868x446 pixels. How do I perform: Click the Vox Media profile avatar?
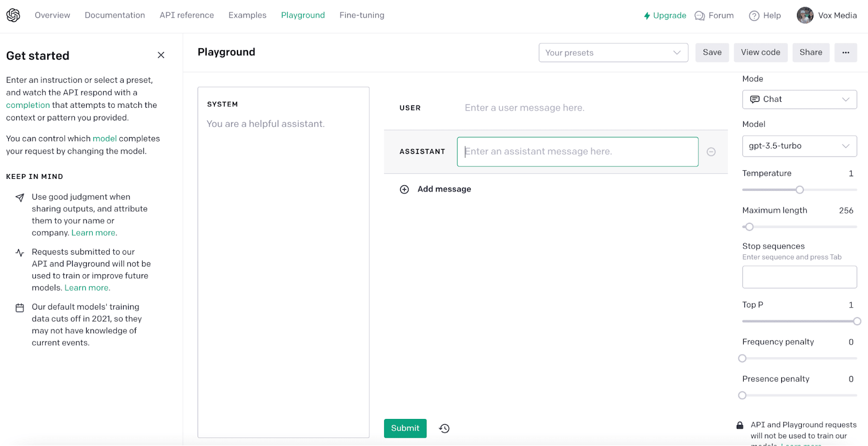(x=805, y=15)
